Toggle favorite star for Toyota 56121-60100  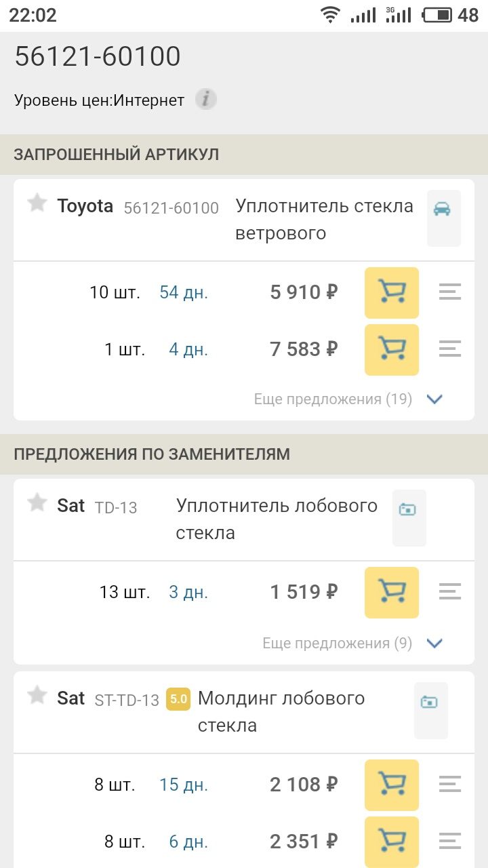[x=37, y=203]
